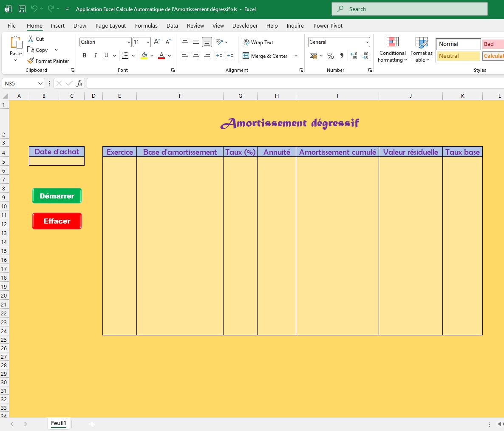Click Increase Decimal icon

[354, 56]
